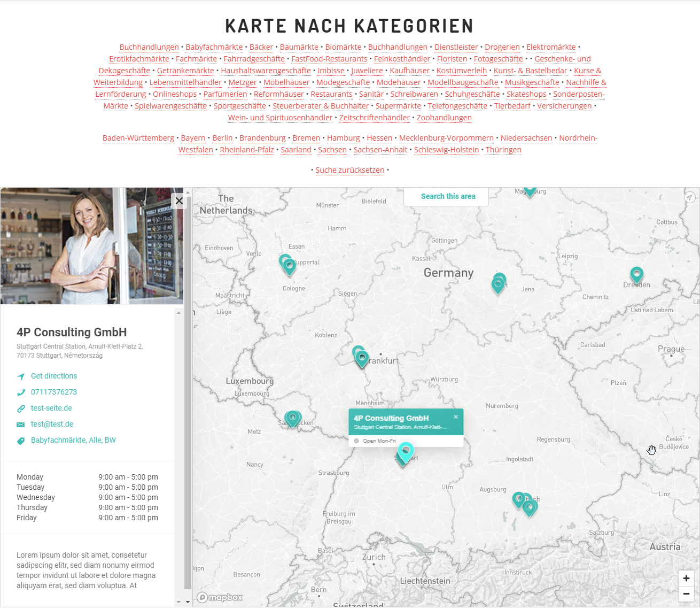Filter by FastFood-Restaurants category
Viewport: 700px width, 609px height.
coord(329,59)
